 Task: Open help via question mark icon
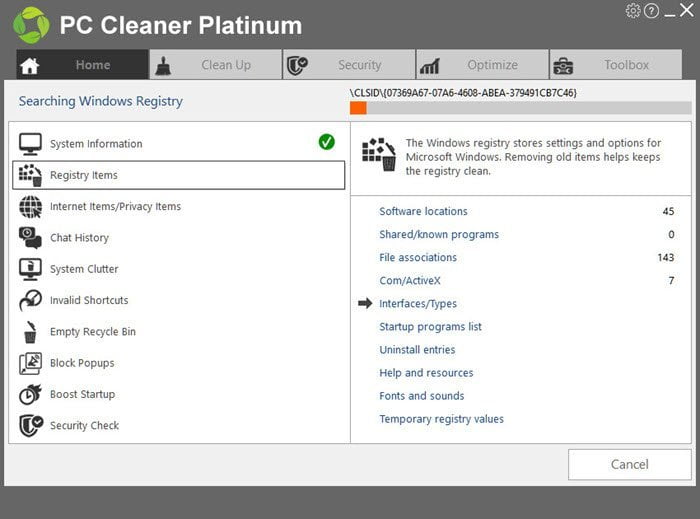651,11
